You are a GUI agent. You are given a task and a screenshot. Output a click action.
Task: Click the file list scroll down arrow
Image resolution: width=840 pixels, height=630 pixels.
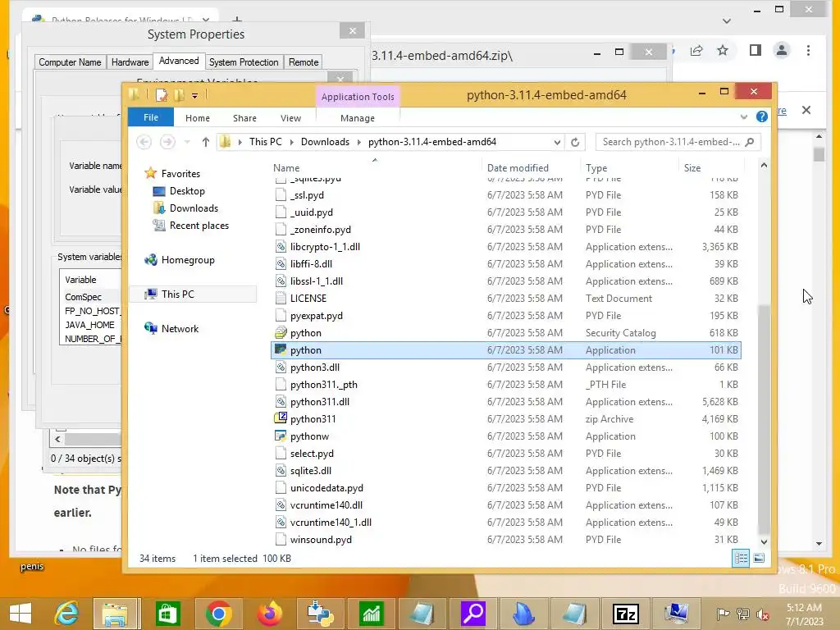point(764,541)
